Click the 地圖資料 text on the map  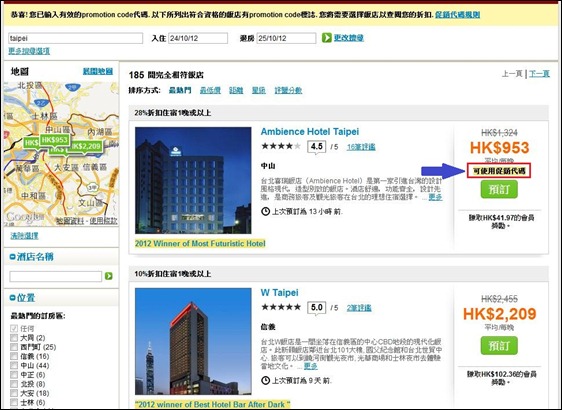(x=70, y=221)
